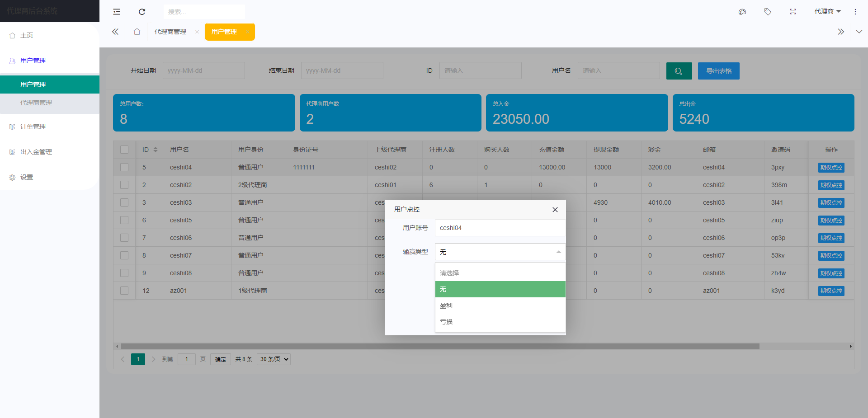
Task: Open the theme palette icon in header
Action: pos(742,12)
